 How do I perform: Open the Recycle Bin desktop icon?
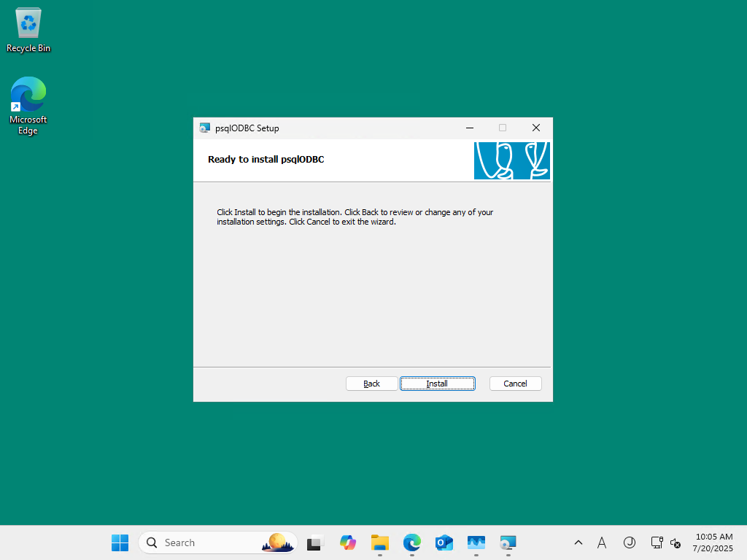[28, 30]
